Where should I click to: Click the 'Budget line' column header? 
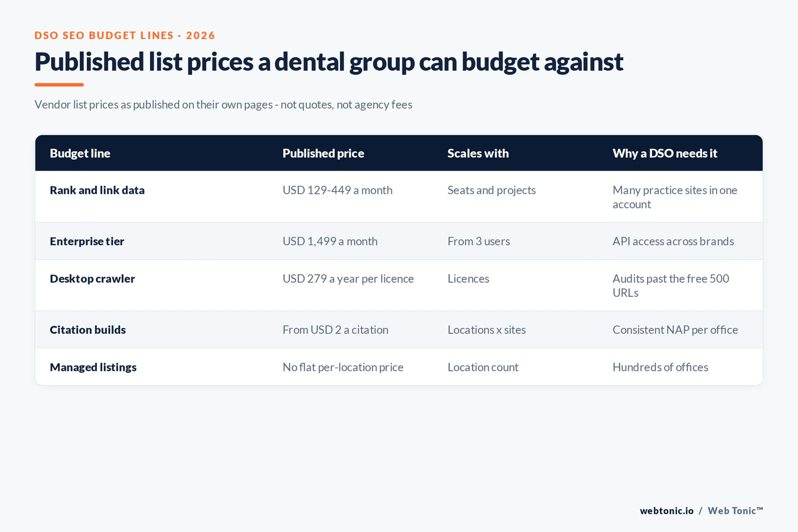pyautogui.click(x=80, y=154)
